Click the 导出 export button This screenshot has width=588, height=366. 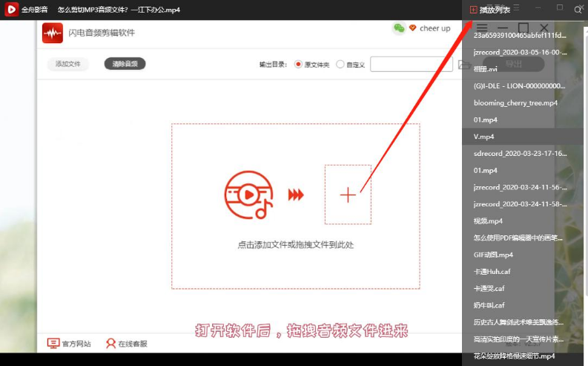point(513,64)
